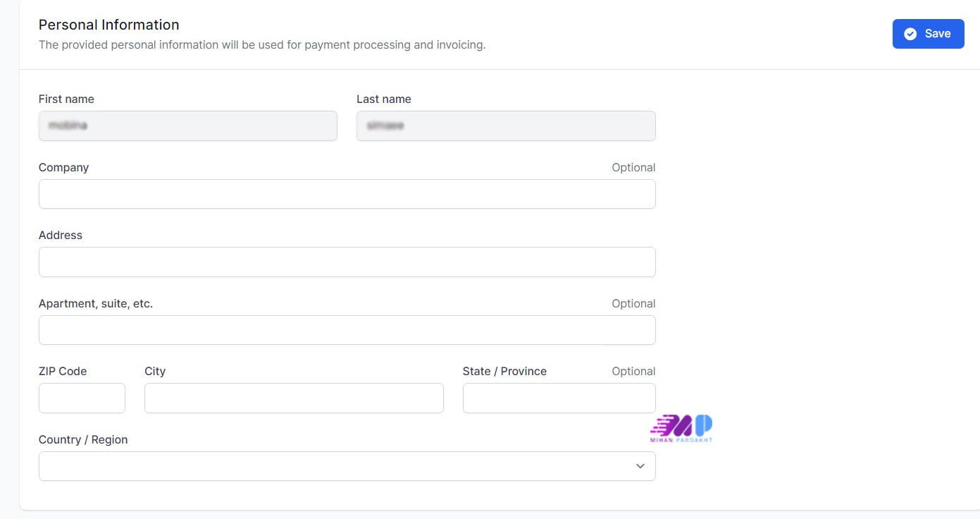Click the Apartment, suite, etc. field
The image size is (980, 519).
pyautogui.click(x=347, y=330)
